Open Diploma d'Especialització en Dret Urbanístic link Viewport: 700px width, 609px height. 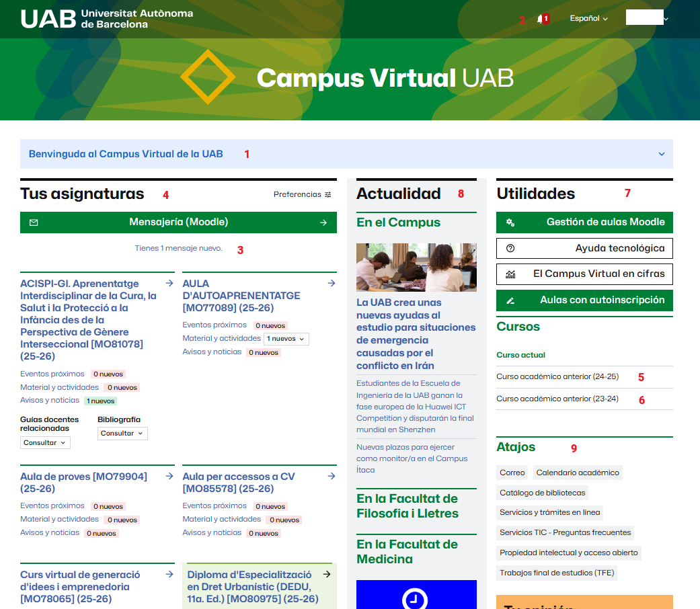[x=253, y=587]
